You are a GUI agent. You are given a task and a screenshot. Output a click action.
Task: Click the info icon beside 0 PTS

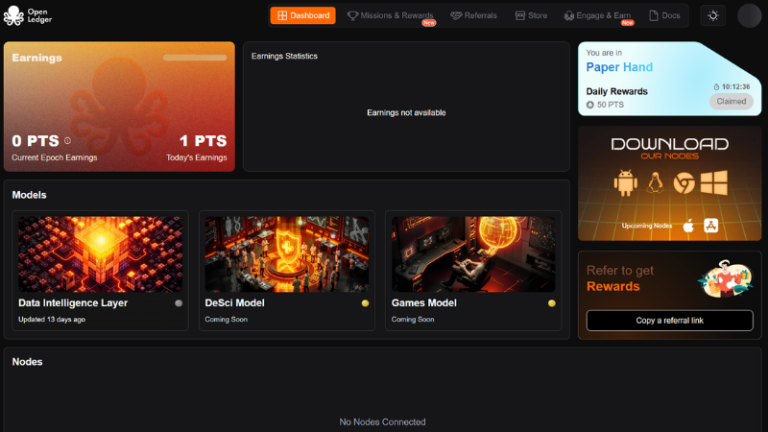click(x=67, y=141)
